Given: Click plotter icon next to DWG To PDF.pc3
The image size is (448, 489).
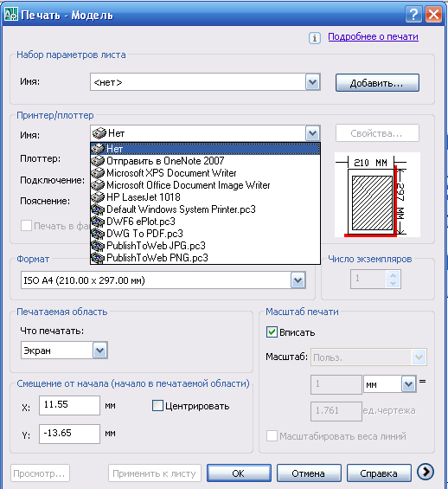Looking at the screenshot, I should 98,234.
